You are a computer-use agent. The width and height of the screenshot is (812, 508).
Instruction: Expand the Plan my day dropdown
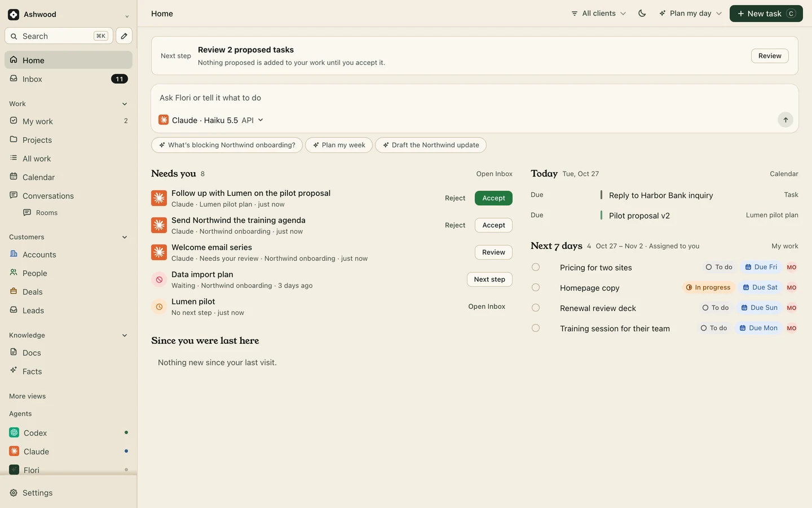pyautogui.click(x=690, y=14)
